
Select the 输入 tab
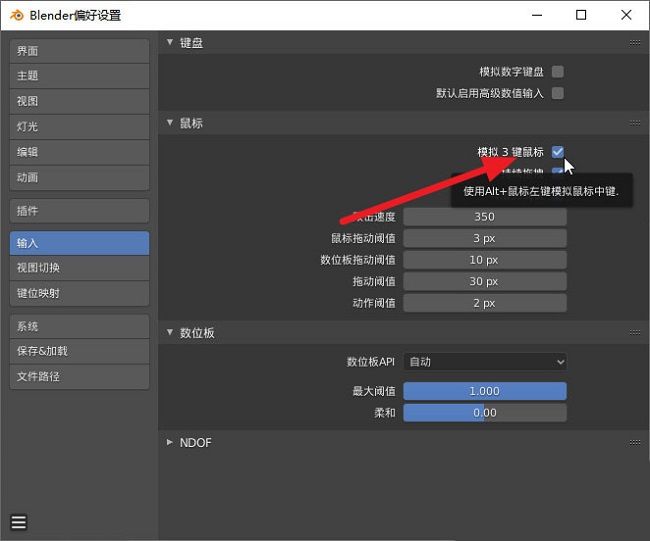click(79, 243)
